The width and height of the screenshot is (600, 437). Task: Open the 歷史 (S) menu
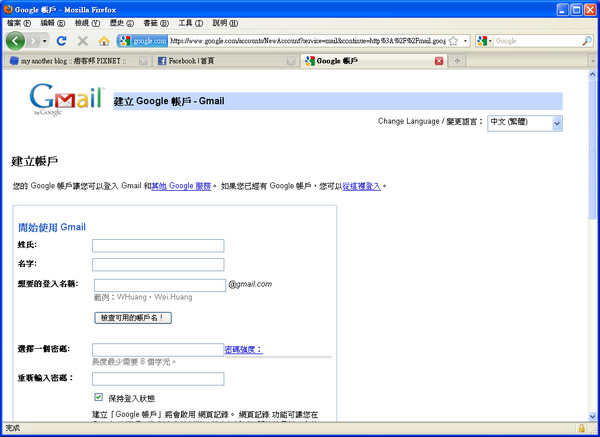coord(122,23)
